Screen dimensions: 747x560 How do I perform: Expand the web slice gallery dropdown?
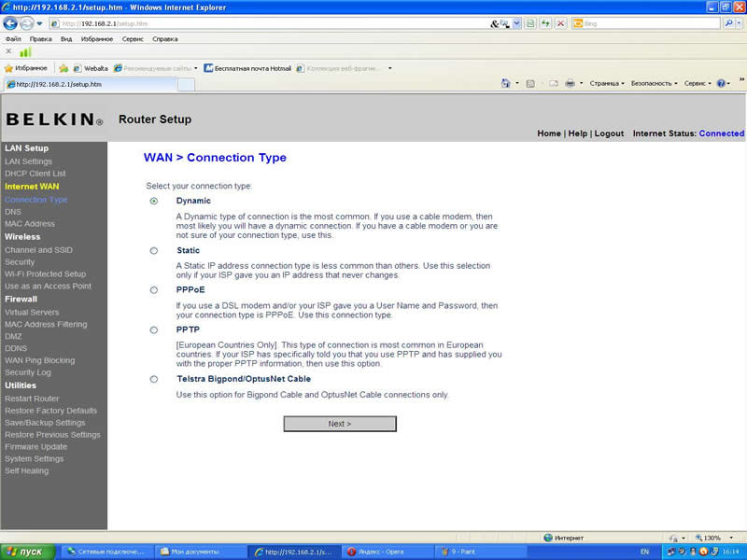click(x=389, y=68)
